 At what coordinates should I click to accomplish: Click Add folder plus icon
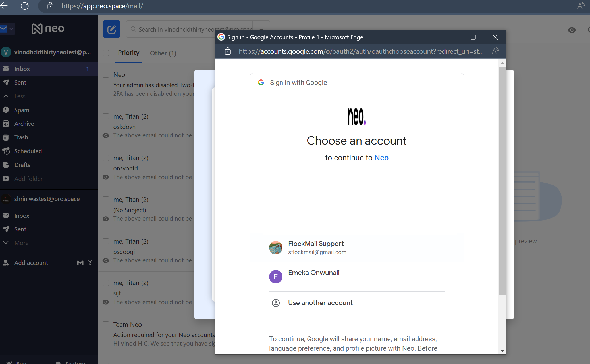tap(6, 179)
